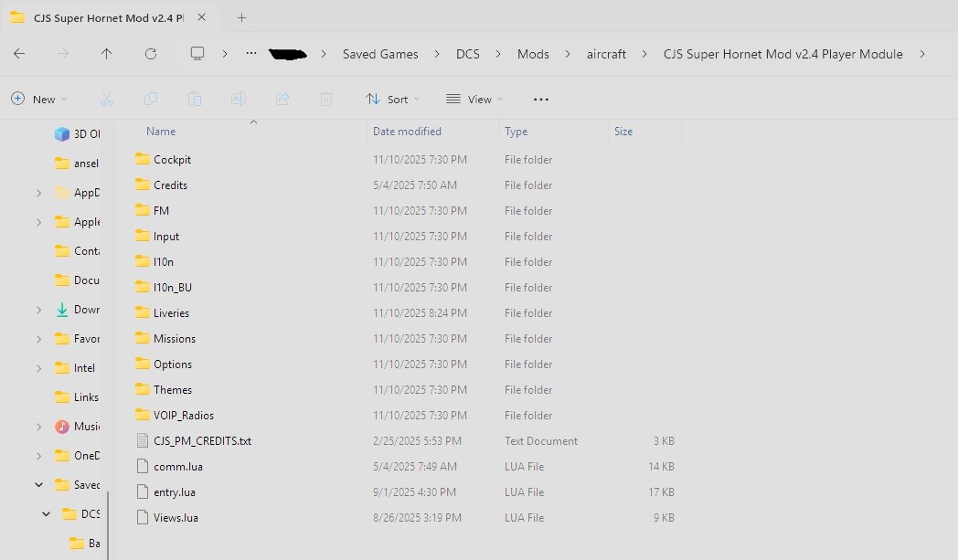This screenshot has width=958, height=560.
Task: Open the New item dropdown
Action: (38, 99)
